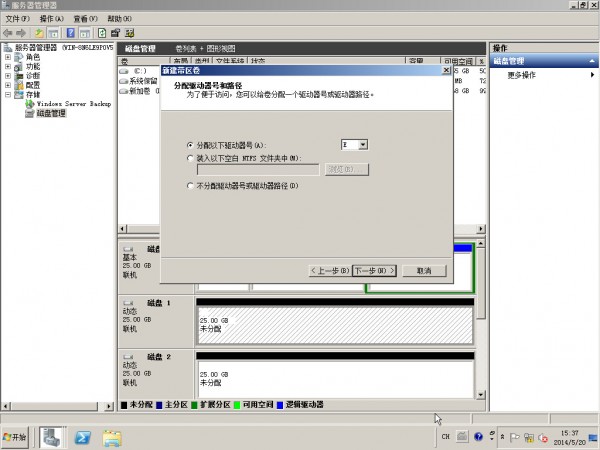This screenshot has height=450, width=600.
Task: Choose 不分配驱动器号或驱动器路径 option
Action: [190, 186]
